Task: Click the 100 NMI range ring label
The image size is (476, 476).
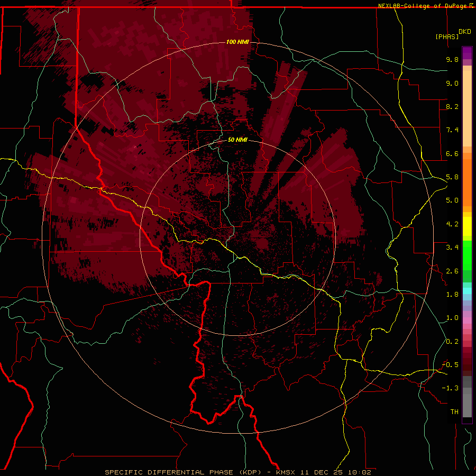Action: click(237, 42)
